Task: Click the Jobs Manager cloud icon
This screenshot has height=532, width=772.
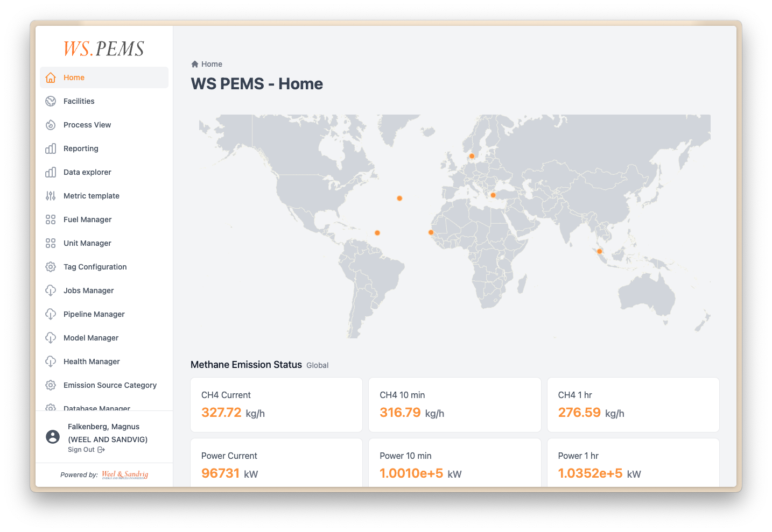Action: point(51,290)
